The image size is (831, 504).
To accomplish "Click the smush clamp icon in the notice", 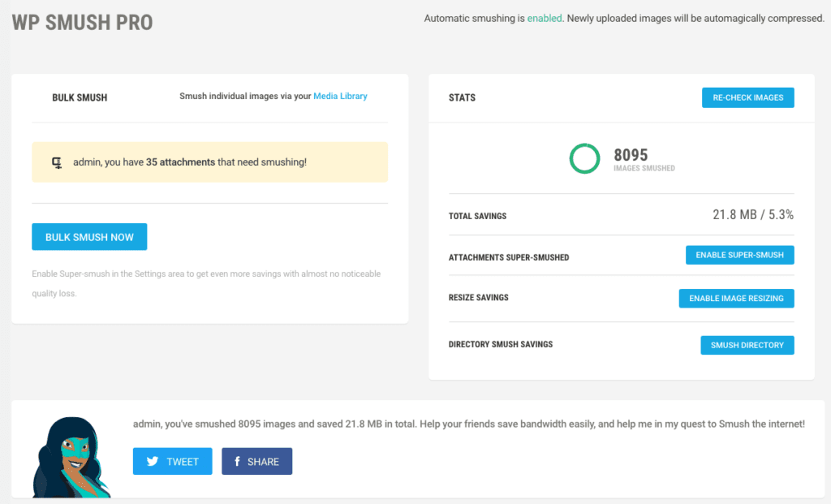I will pos(57,162).
